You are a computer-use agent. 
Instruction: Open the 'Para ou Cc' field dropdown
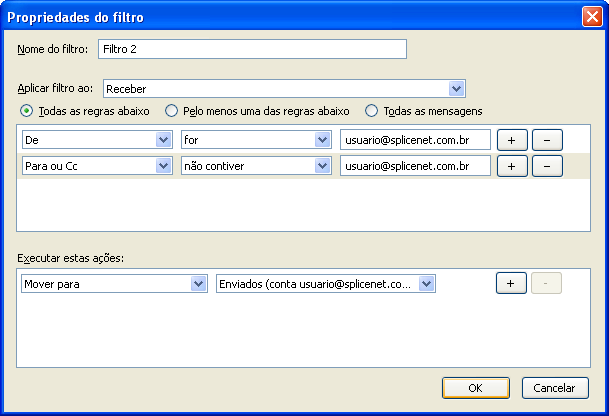(97, 166)
